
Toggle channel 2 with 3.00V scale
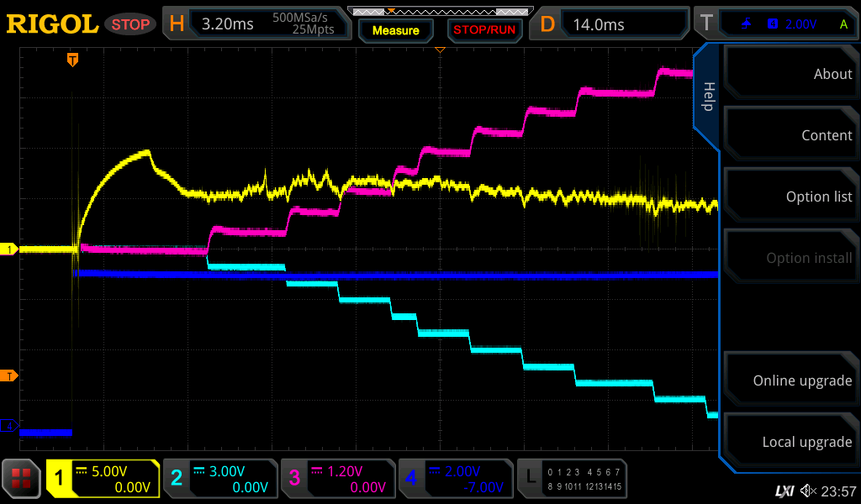click(220, 479)
